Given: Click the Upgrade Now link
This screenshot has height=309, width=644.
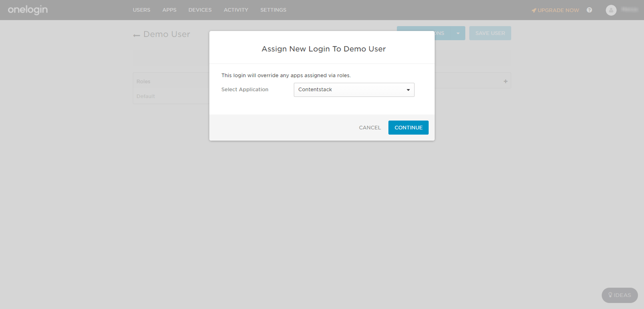Looking at the screenshot, I should point(555,10).
